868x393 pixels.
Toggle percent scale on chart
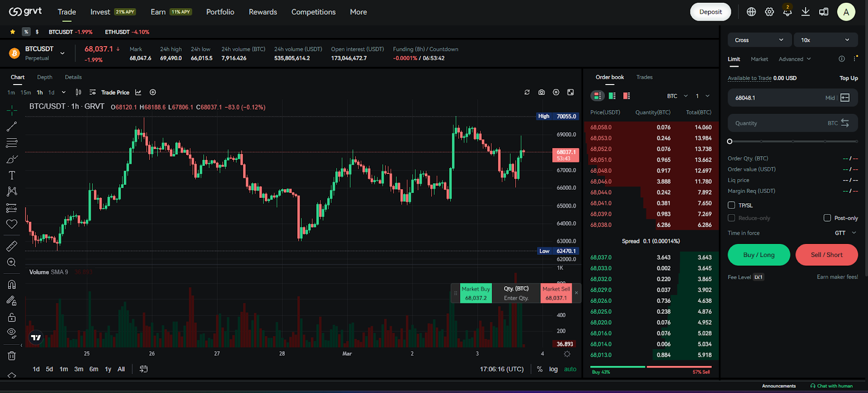point(540,369)
